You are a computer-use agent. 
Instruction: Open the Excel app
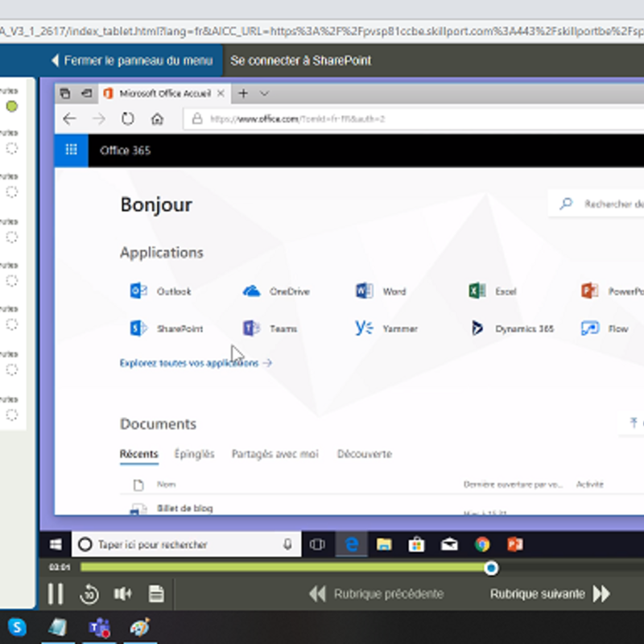coord(492,291)
